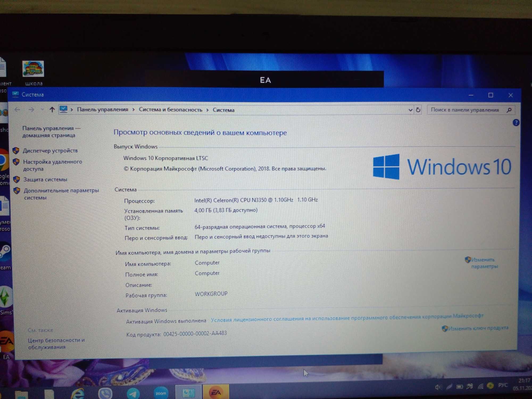Select the WORKGROUP value
Screen dimensions: 532x399
211,294
